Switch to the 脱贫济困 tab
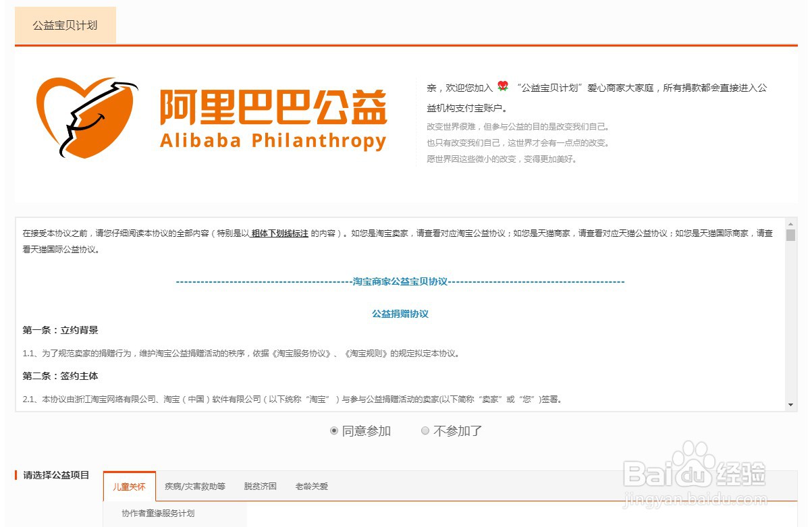812x527 pixels. coord(261,486)
